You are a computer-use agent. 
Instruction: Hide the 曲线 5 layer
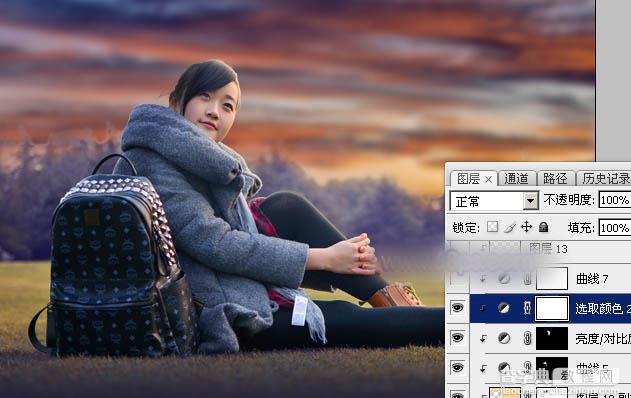pyautogui.click(x=458, y=367)
